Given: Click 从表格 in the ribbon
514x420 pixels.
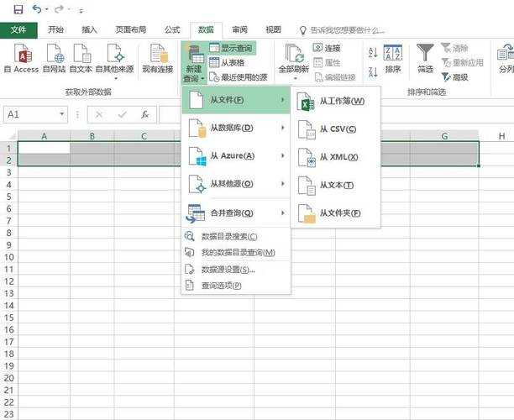Looking at the screenshot, I should coord(227,62).
